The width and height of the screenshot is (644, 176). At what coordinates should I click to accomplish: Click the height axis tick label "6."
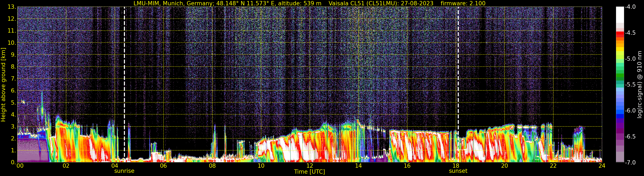tap(13, 91)
